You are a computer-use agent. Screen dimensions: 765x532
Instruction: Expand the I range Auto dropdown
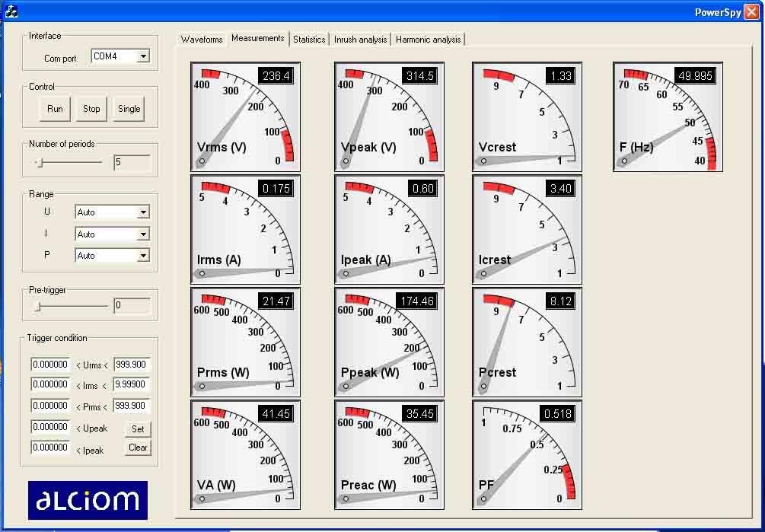[x=143, y=234]
